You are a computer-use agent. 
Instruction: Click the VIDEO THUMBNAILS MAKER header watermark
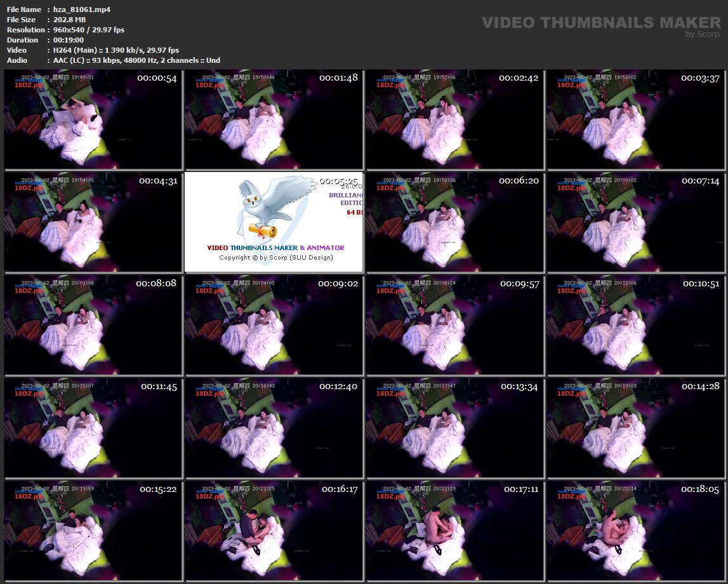pyautogui.click(x=600, y=23)
